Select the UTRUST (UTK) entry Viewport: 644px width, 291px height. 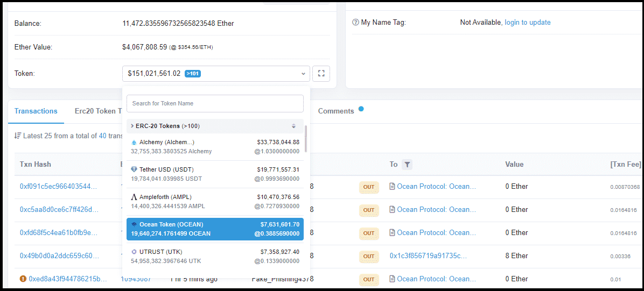tap(215, 256)
